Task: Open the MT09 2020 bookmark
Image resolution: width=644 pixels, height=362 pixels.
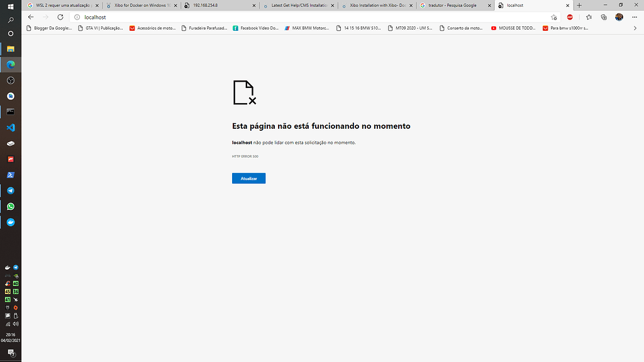Action: point(410,28)
